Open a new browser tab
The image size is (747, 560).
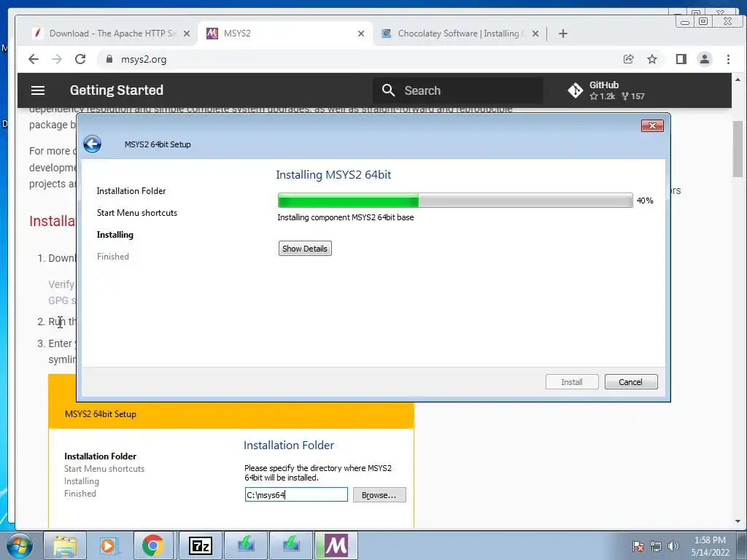click(563, 34)
